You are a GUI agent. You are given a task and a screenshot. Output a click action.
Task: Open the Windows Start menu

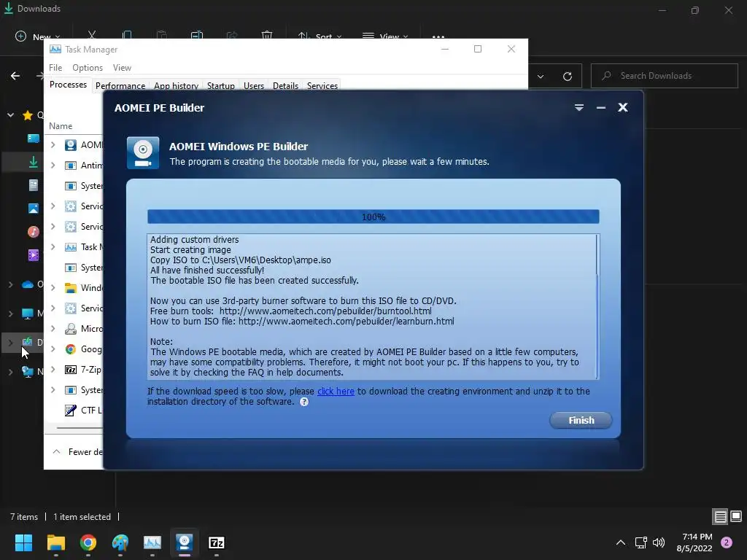point(24,542)
